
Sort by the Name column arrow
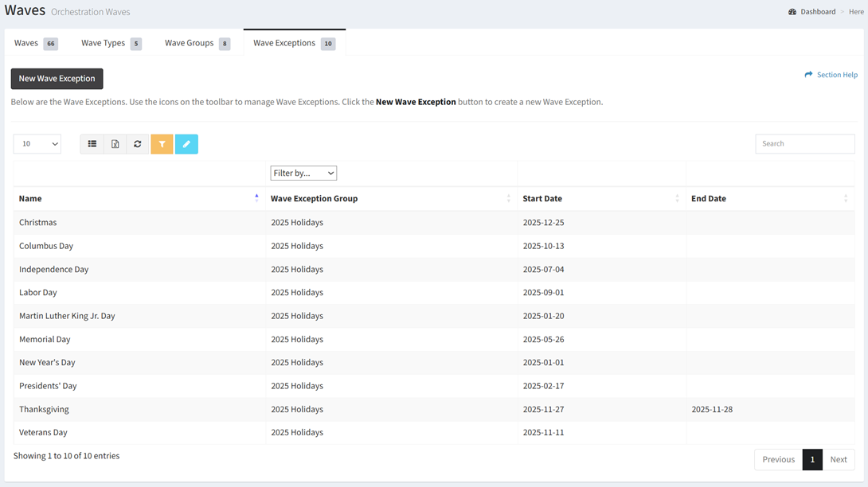point(256,198)
